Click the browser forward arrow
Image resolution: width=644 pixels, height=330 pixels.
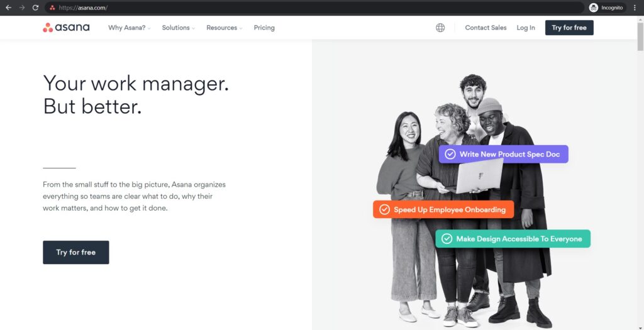22,8
